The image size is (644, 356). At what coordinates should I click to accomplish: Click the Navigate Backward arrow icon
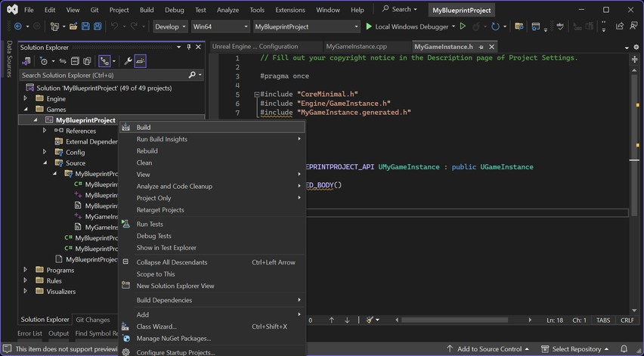18,26
